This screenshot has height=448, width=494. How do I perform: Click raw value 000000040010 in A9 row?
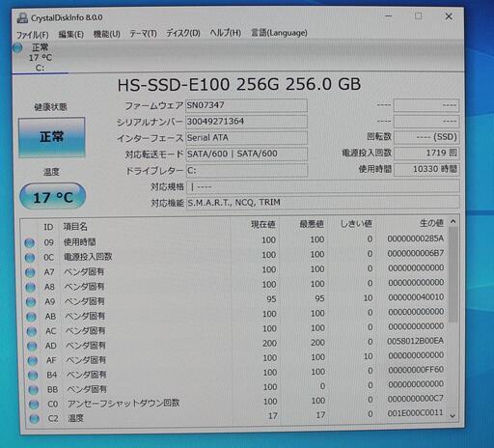pyautogui.click(x=416, y=297)
